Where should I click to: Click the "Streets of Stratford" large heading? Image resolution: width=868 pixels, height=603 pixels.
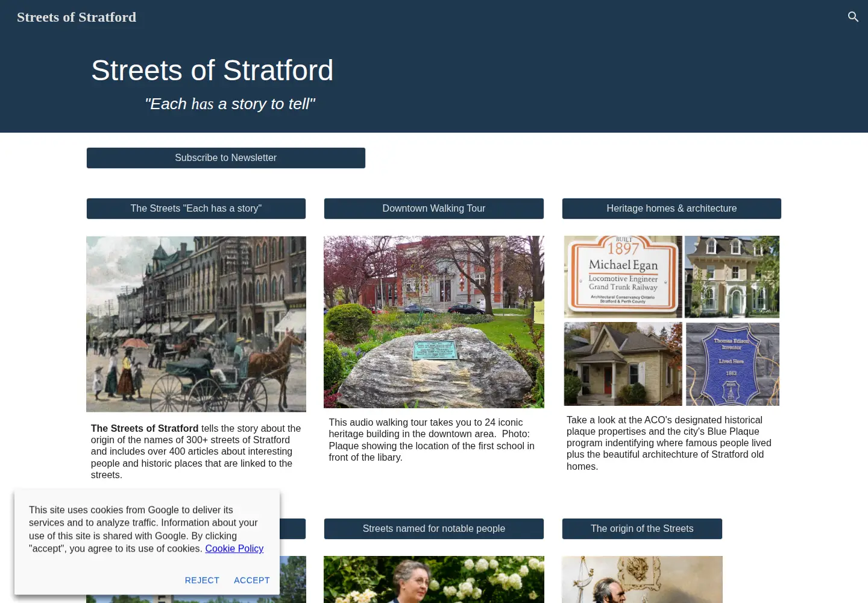pyautogui.click(x=212, y=71)
